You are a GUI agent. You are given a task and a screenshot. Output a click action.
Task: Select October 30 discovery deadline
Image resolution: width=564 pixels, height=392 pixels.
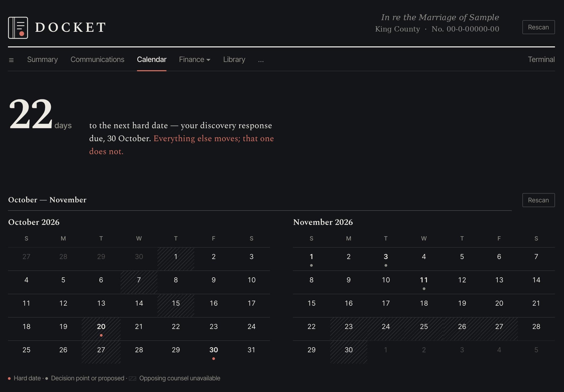(x=214, y=352)
